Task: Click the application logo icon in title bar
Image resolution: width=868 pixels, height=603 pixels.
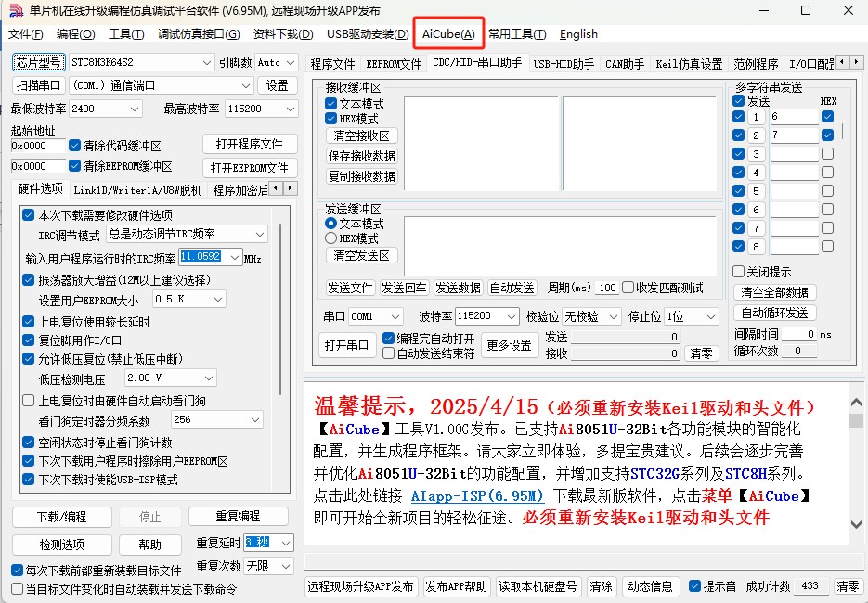Action: [16, 10]
